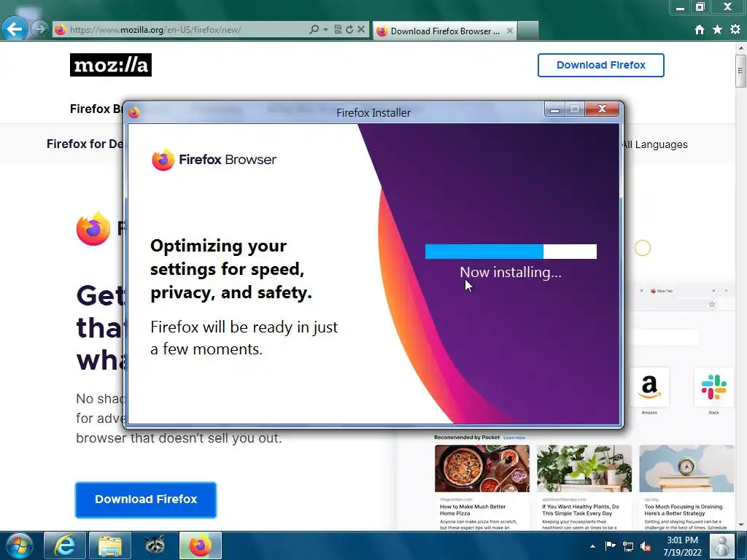Open the home pizza article thumbnail

(482, 469)
